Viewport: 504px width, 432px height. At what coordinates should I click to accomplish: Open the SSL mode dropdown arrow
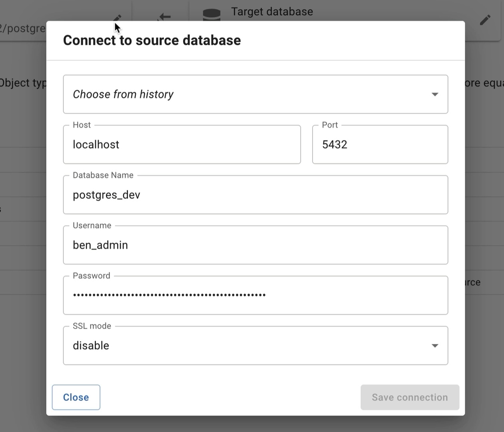pyautogui.click(x=434, y=346)
